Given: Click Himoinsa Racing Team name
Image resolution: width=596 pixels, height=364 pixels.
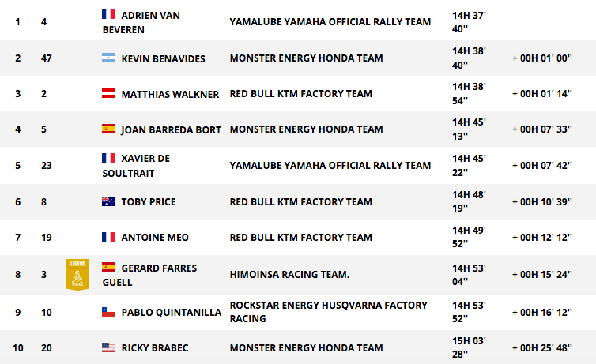Looking at the screenshot, I should [x=289, y=275].
